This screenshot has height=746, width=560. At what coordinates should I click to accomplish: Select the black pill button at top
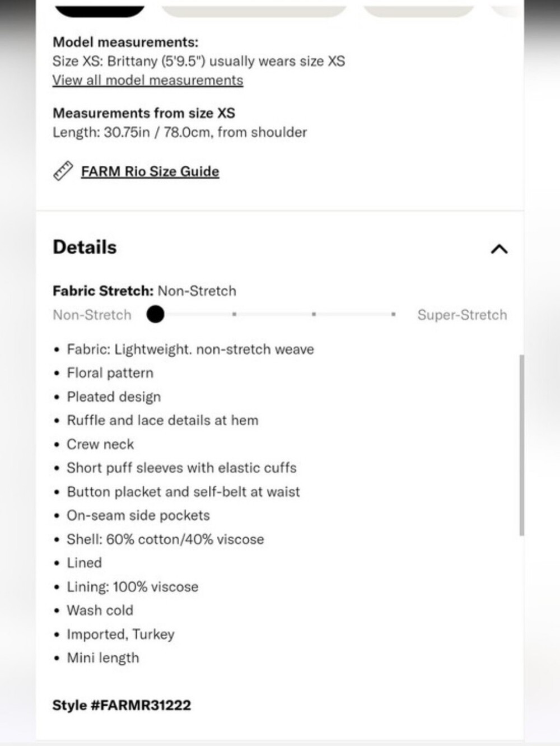coord(100,10)
